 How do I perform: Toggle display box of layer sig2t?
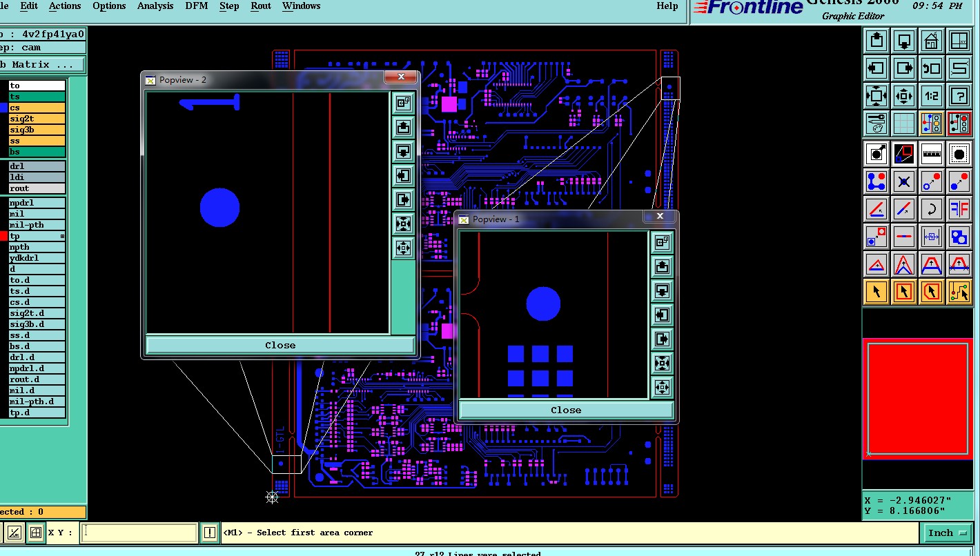pyautogui.click(x=3, y=119)
